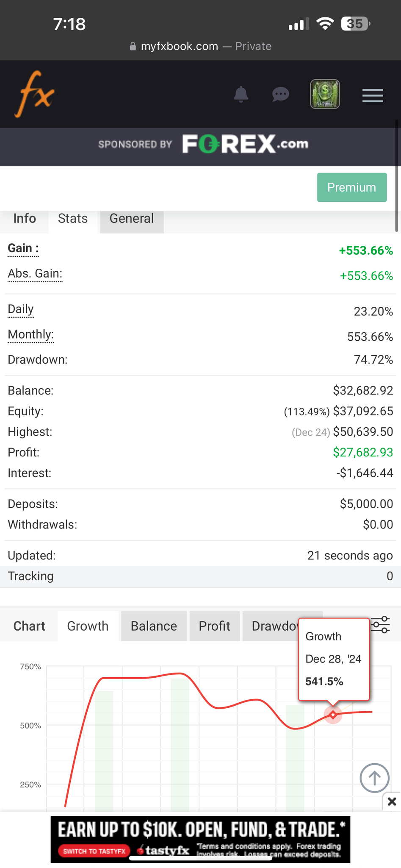Select the Growth chart tab
The height and width of the screenshot is (868, 401).
(x=88, y=626)
